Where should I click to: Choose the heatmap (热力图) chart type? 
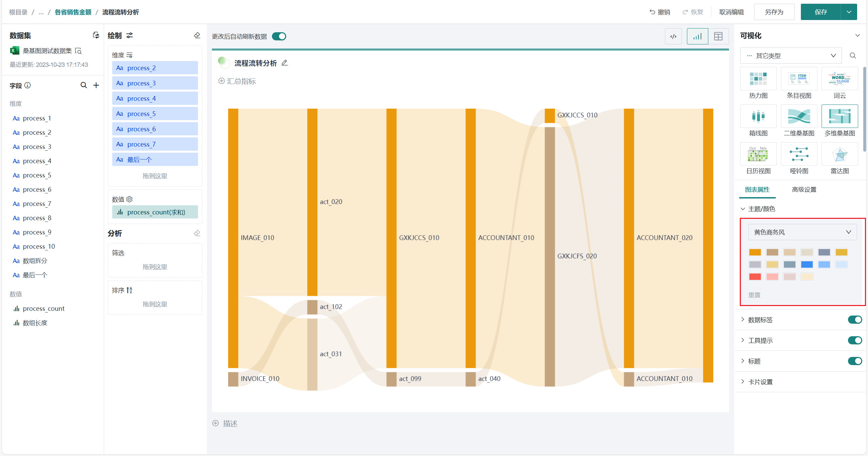coord(758,79)
